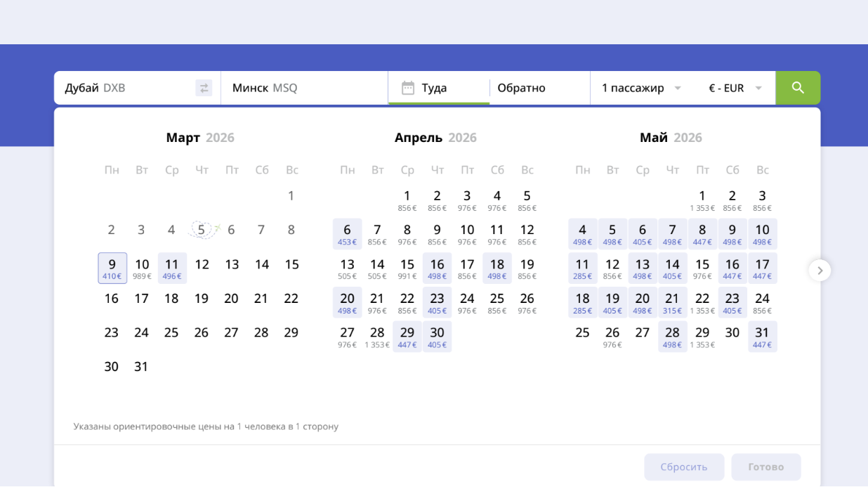Pick March 10 priced at 989€

click(142, 268)
